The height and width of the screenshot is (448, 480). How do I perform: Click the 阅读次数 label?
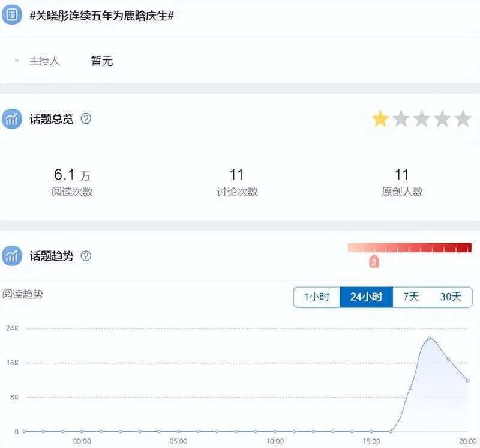[72, 192]
